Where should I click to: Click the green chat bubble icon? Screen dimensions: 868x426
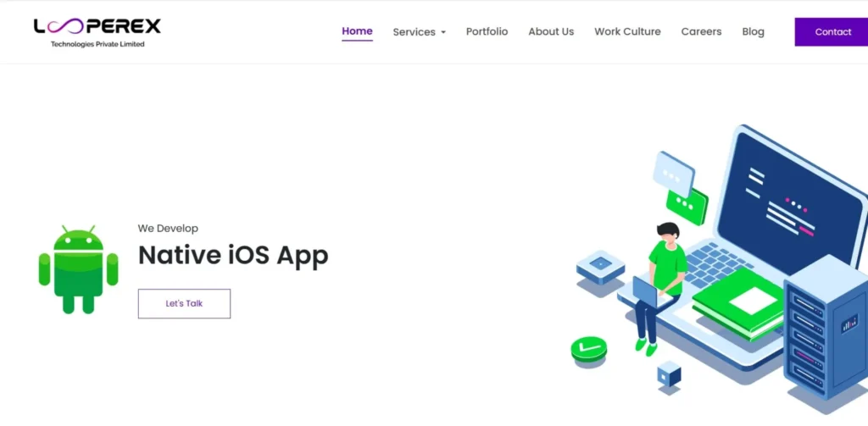pyautogui.click(x=687, y=206)
